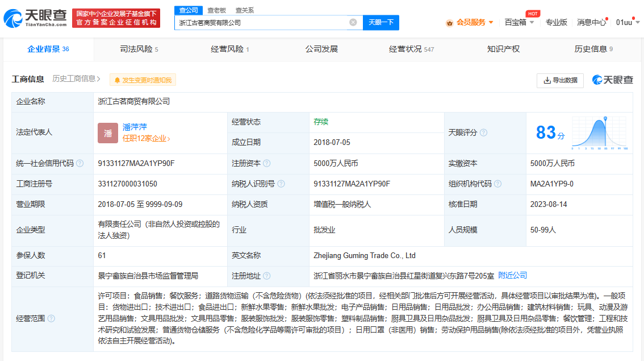Click the staff size value 50-99人

pos(543,230)
